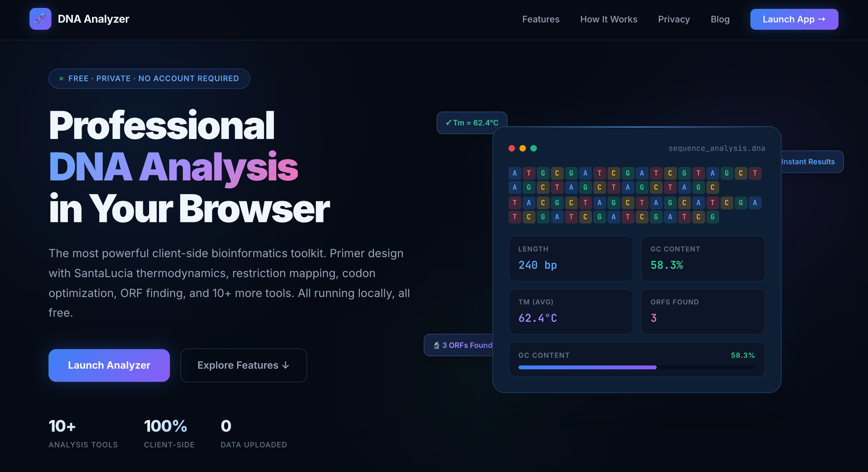Screen dimensions: 868x472
Task: Click the 58.3% label above the progress bar
Action: pos(743,355)
